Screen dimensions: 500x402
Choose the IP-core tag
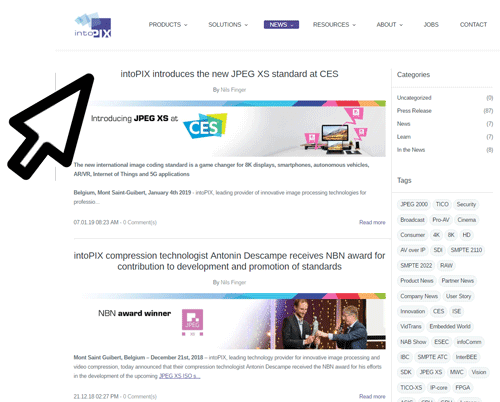(438, 388)
